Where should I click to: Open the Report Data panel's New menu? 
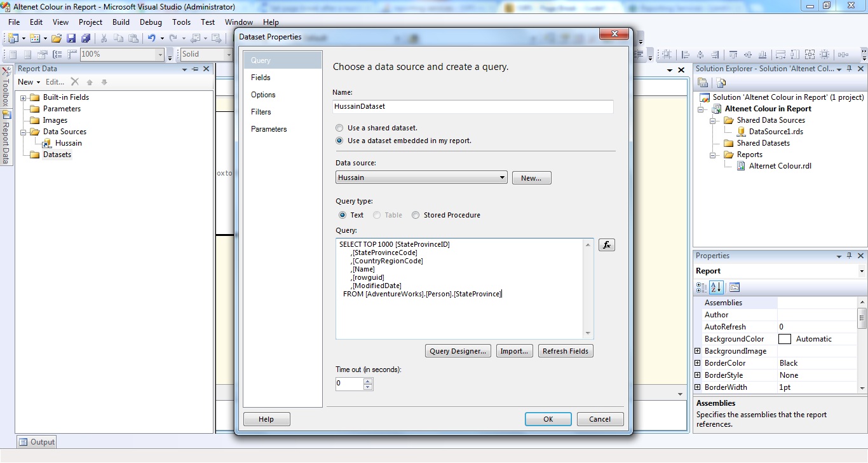28,81
